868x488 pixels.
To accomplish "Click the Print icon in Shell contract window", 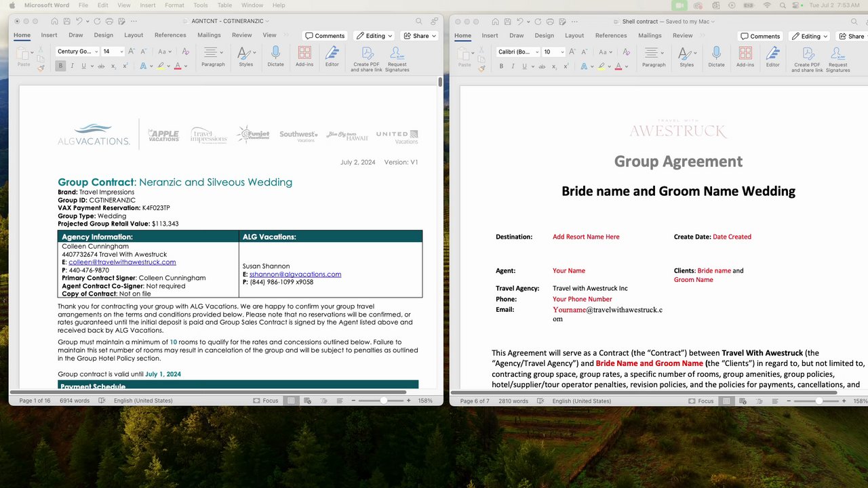I will click(x=549, y=22).
